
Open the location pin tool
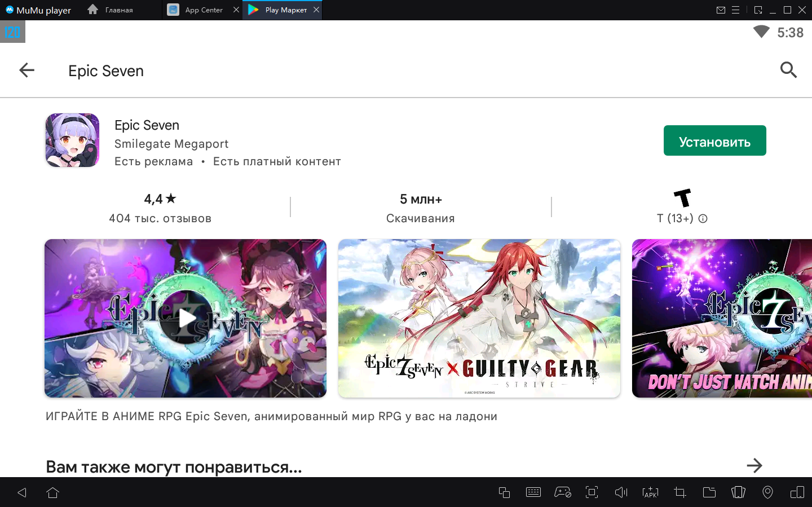pos(767,492)
